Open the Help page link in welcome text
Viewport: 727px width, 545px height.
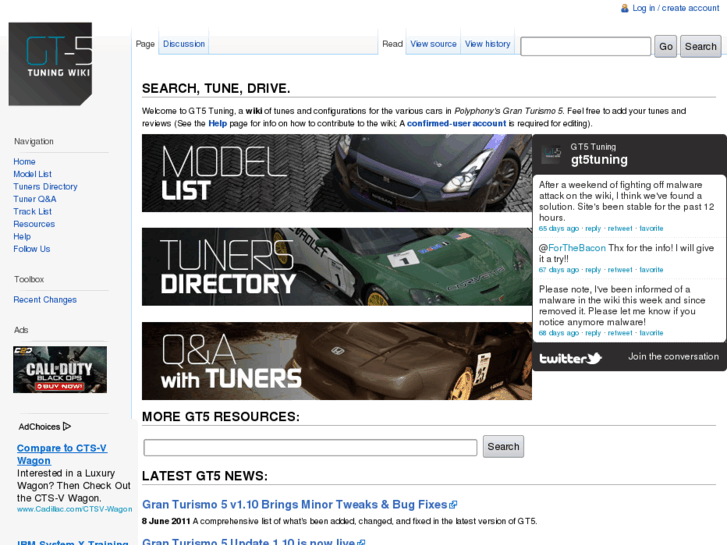(x=217, y=123)
